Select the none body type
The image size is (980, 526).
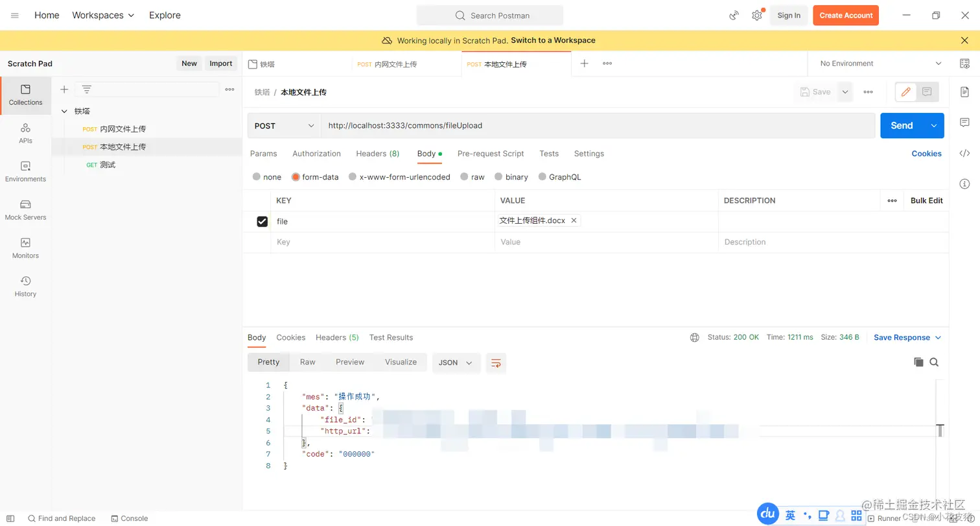257,176
